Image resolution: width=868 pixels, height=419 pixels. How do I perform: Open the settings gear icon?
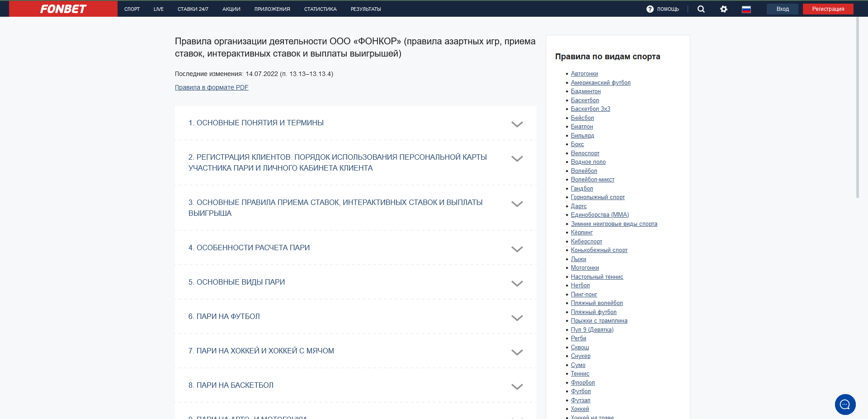[724, 9]
